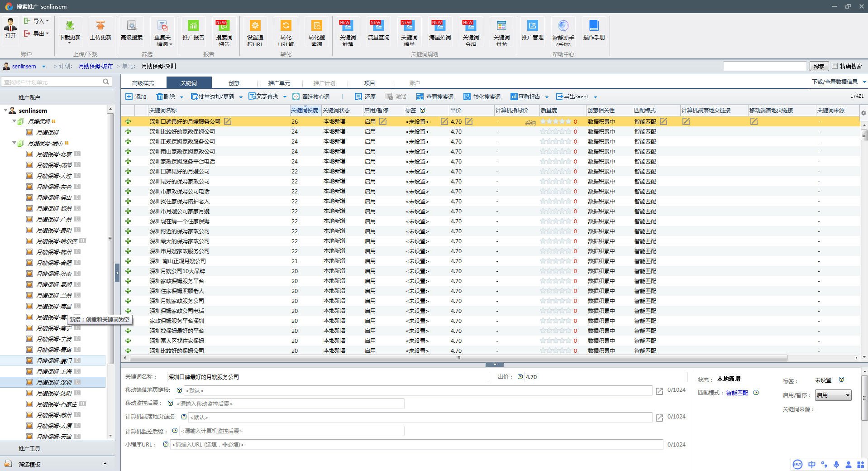The width and height of the screenshot is (868, 471).
Task: Expand the 导出Excel dropdown arrow
Action: pos(595,97)
